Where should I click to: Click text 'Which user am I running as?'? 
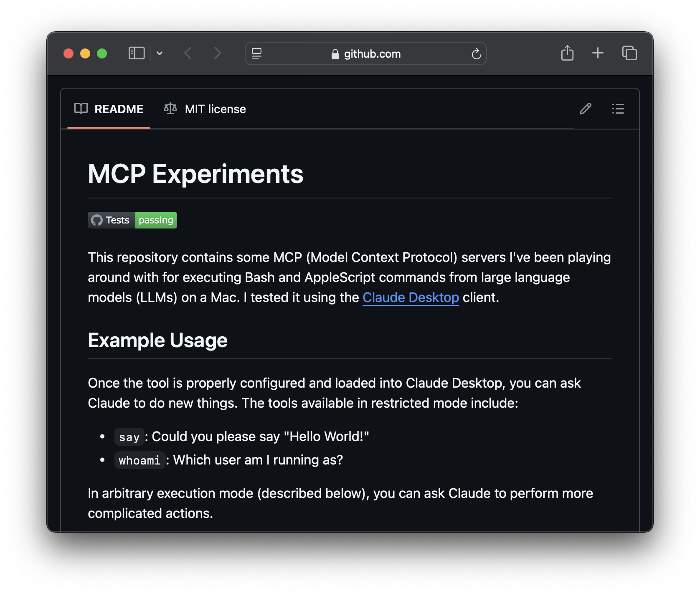pos(258,460)
